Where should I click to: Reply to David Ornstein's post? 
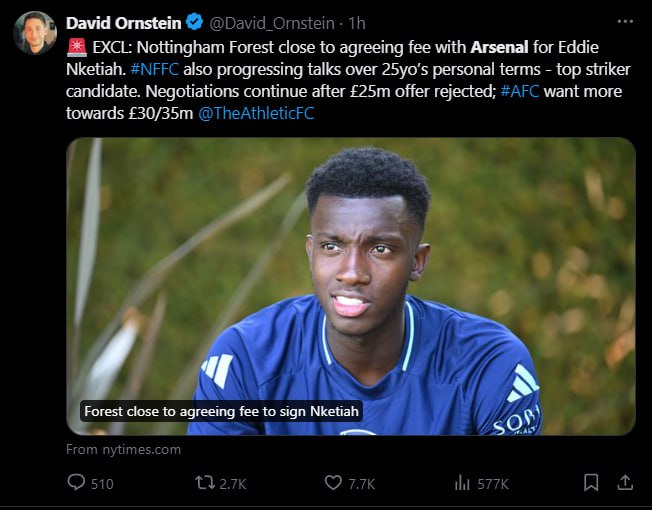coord(77,483)
